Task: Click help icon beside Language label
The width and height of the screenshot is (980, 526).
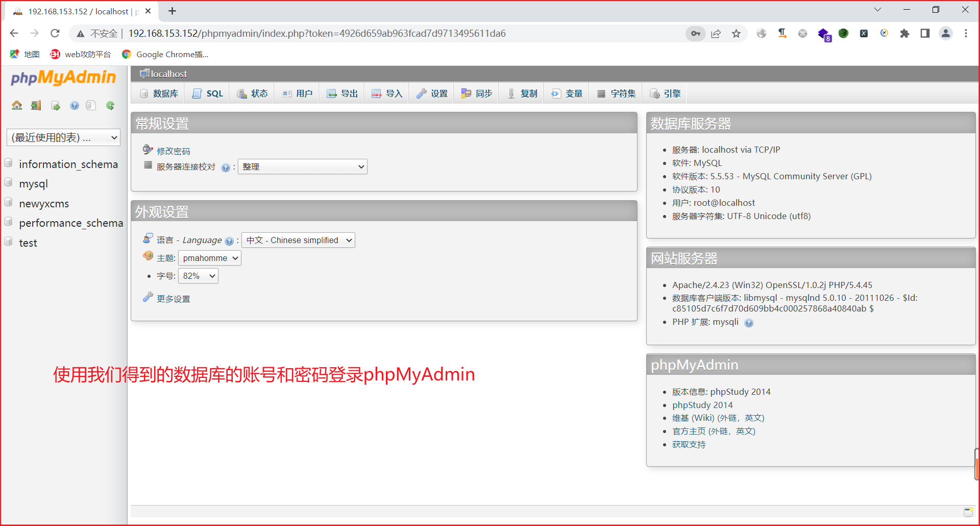Action: (x=230, y=241)
